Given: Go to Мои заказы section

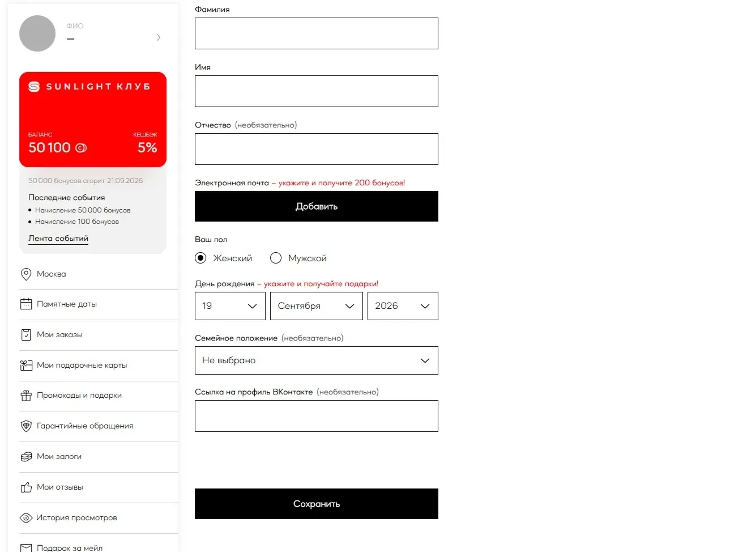Looking at the screenshot, I should (x=99, y=335).
